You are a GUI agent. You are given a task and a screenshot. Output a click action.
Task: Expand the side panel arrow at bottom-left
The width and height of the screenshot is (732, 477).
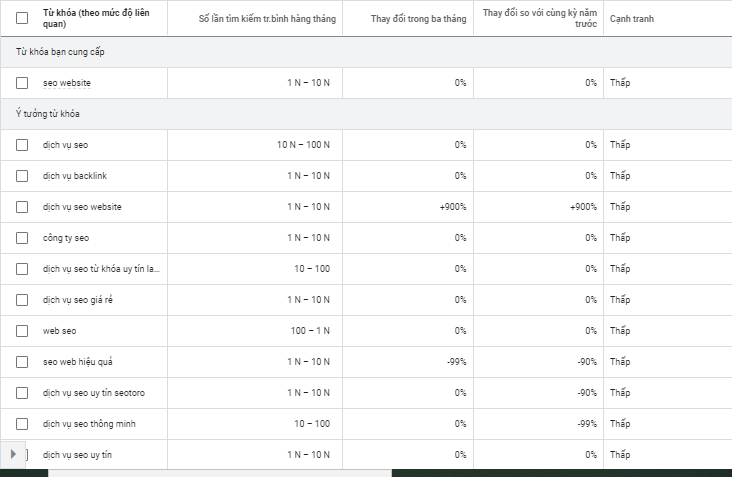click(13, 454)
